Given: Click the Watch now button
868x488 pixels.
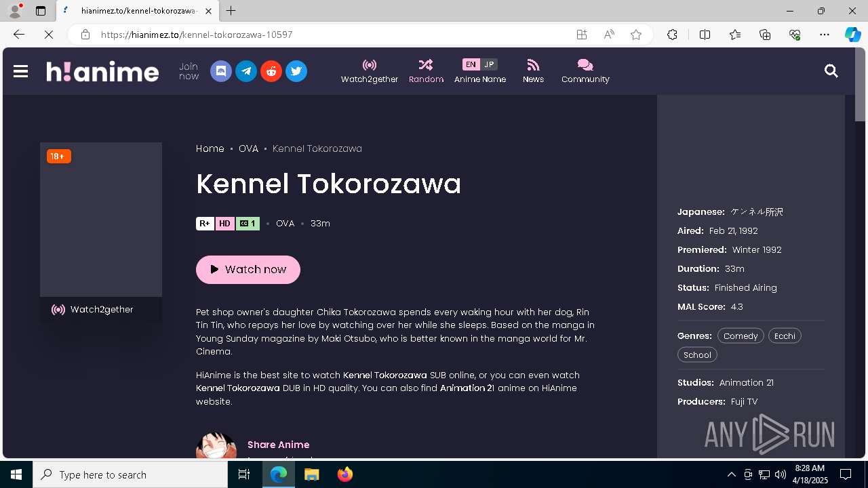Looking at the screenshot, I should pos(248,270).
